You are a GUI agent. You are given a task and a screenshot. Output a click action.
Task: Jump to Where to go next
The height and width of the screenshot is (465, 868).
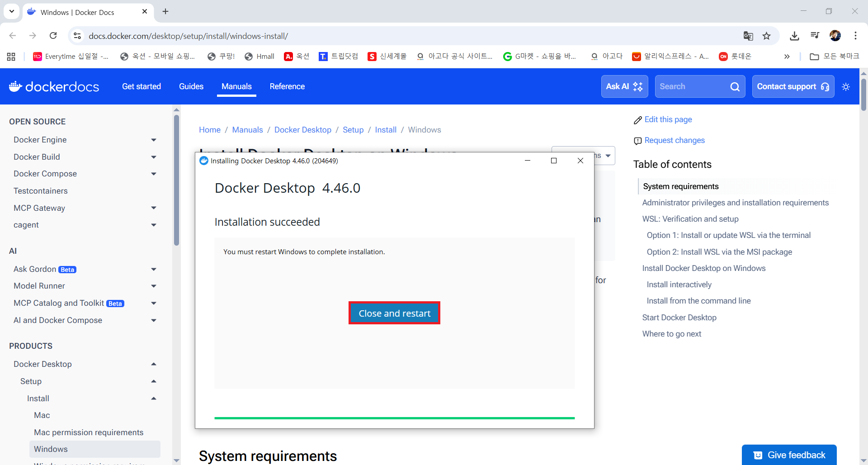[672, 334]
